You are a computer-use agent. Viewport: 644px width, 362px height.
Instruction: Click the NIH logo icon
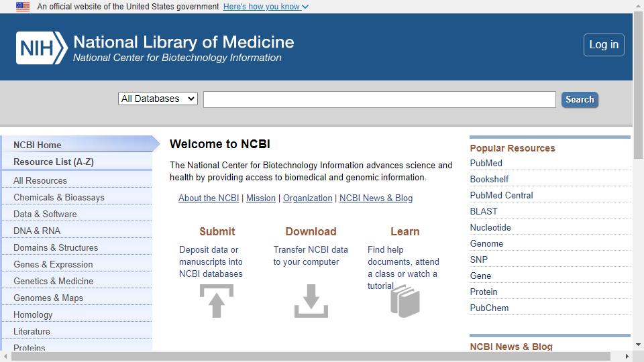(42, 48)
